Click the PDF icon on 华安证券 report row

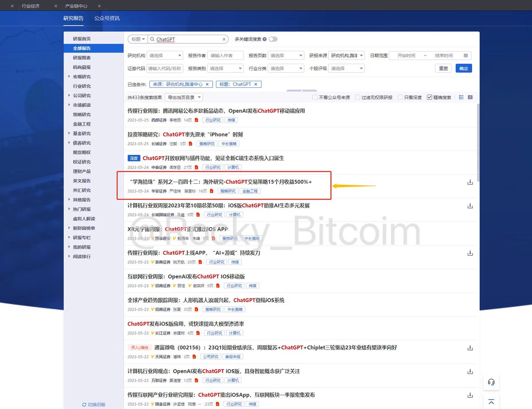[211, 191]
